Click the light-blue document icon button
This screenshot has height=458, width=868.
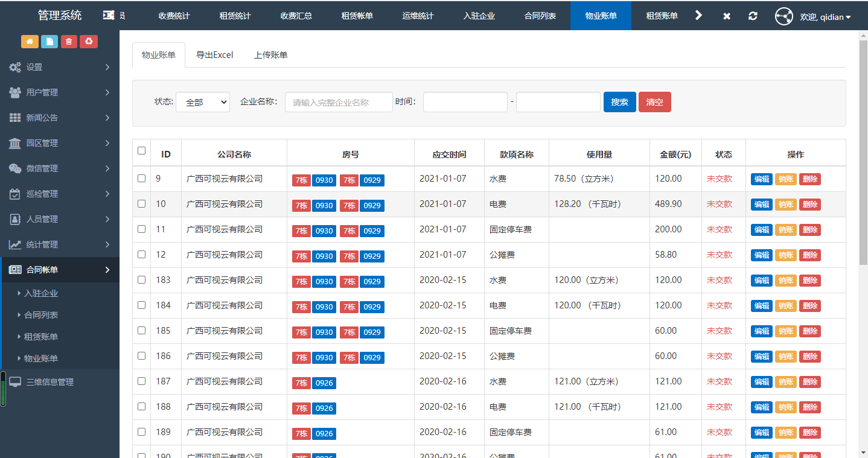tap(49, 42)
